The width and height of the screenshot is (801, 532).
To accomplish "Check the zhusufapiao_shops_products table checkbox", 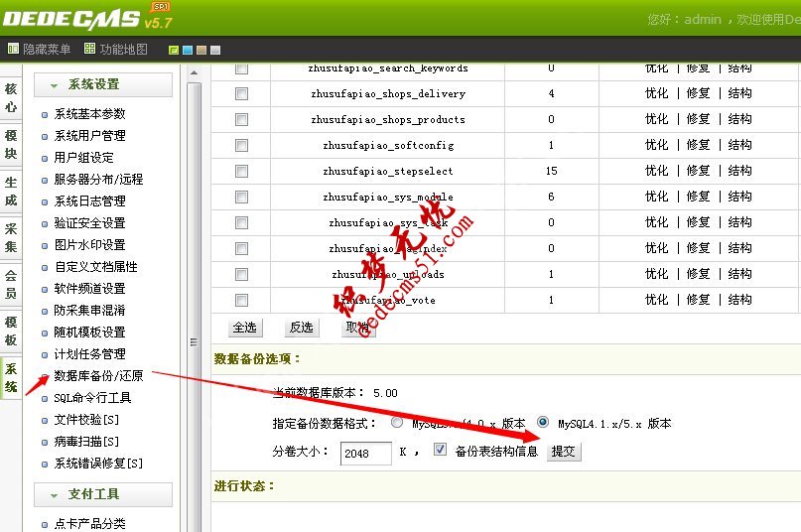I will point(241,119).
